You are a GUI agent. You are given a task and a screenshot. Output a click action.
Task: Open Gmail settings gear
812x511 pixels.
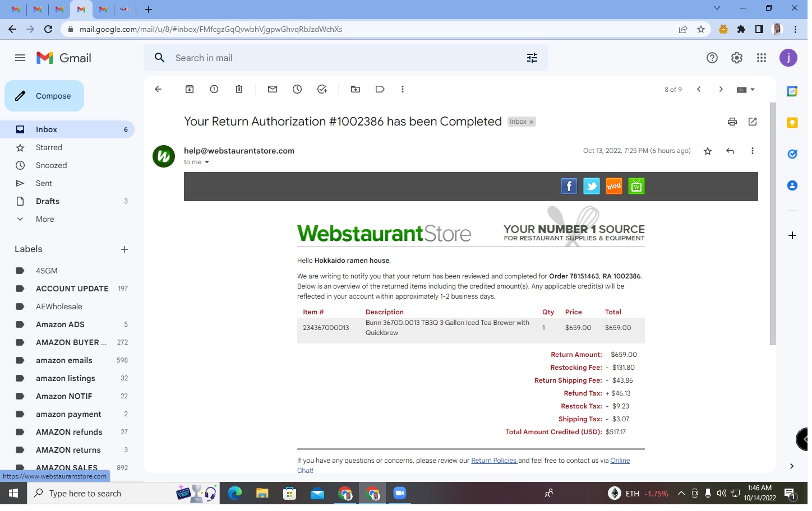737,58
